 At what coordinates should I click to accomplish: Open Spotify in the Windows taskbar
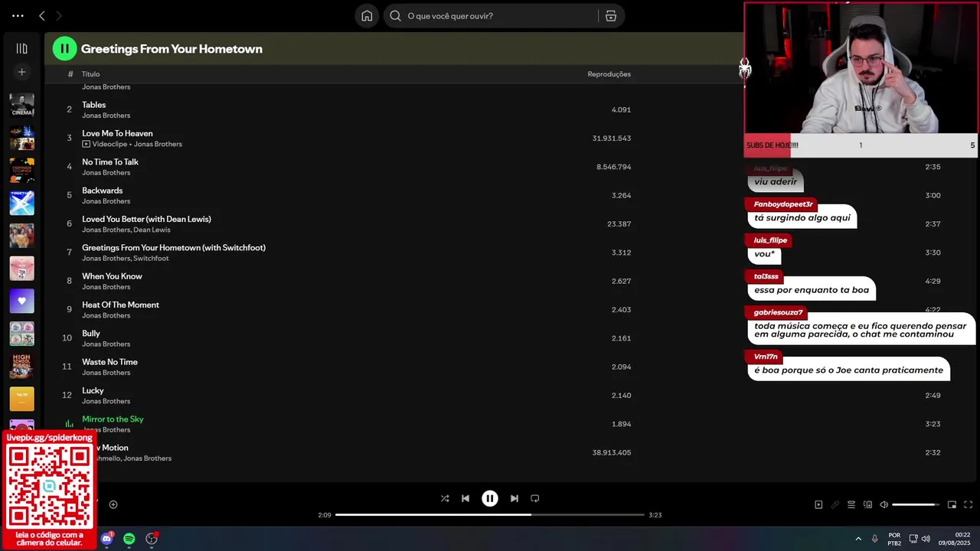coord(129,539)
